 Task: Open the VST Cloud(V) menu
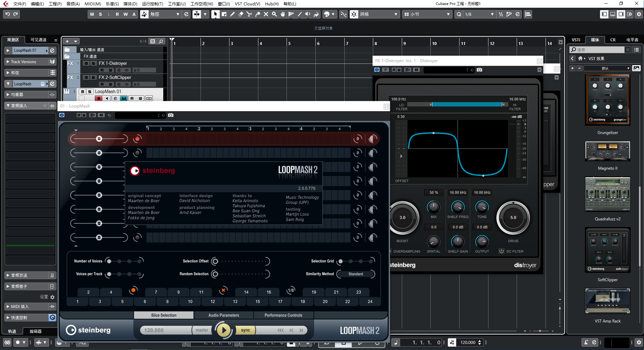pyautogui.click(x=247, y=4)
